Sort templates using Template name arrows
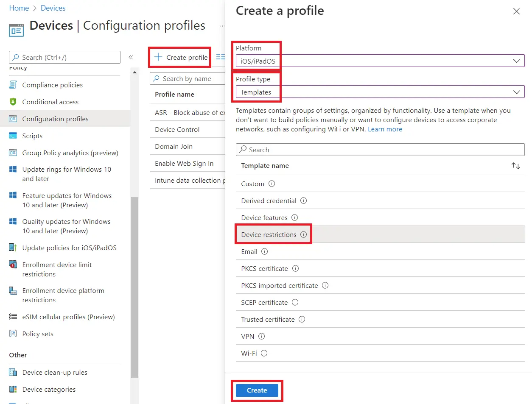 515,166
